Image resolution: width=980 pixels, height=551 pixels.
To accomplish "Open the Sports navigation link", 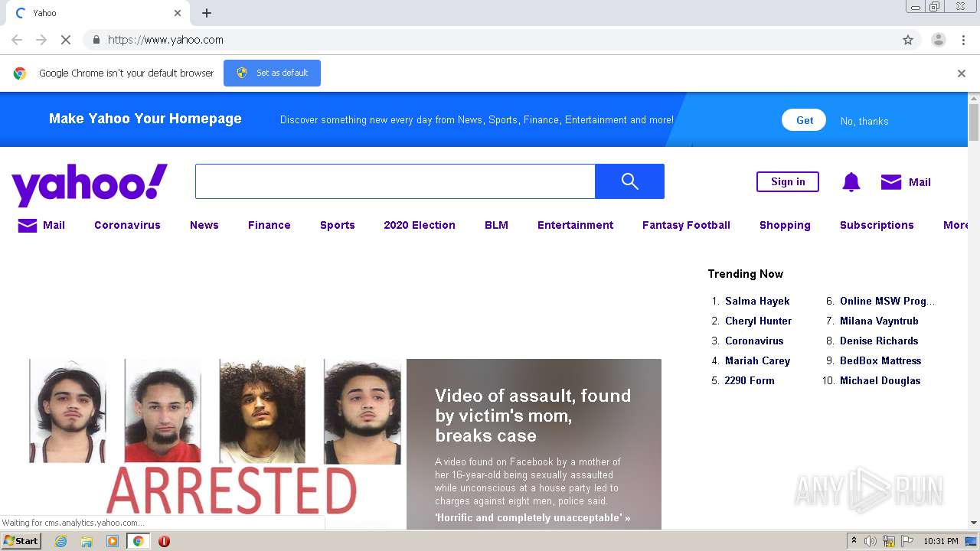I will tap(338, 225).
